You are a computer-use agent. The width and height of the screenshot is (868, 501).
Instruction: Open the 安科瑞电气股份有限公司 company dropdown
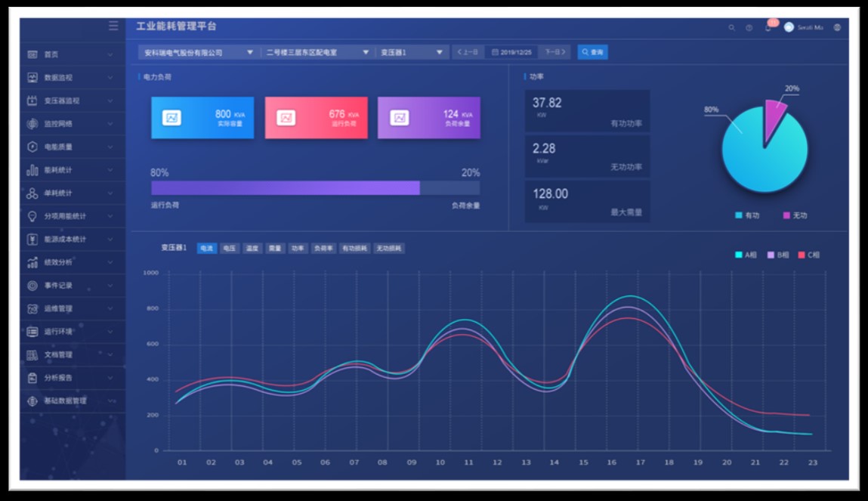(198, 52)
